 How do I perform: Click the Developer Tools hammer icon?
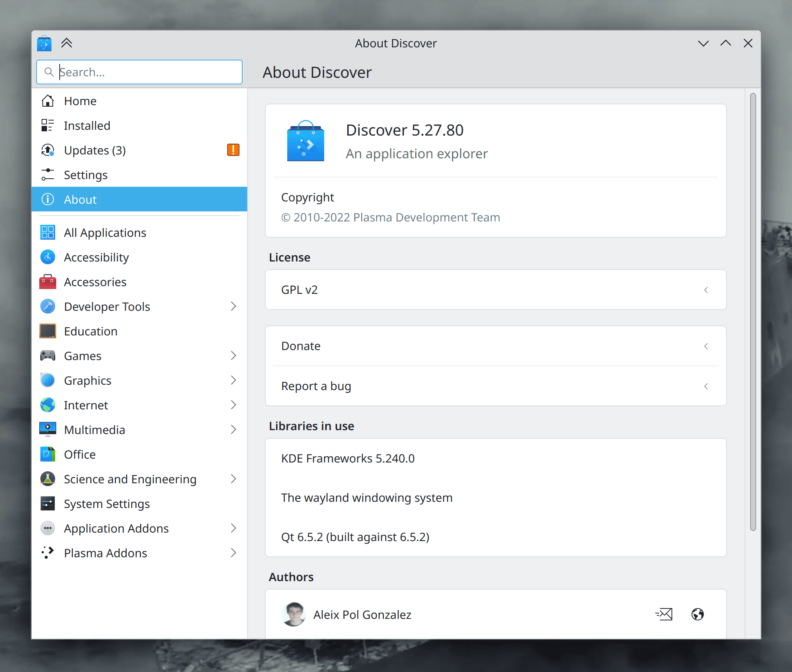pyautogui.click(x=48, y=307)
